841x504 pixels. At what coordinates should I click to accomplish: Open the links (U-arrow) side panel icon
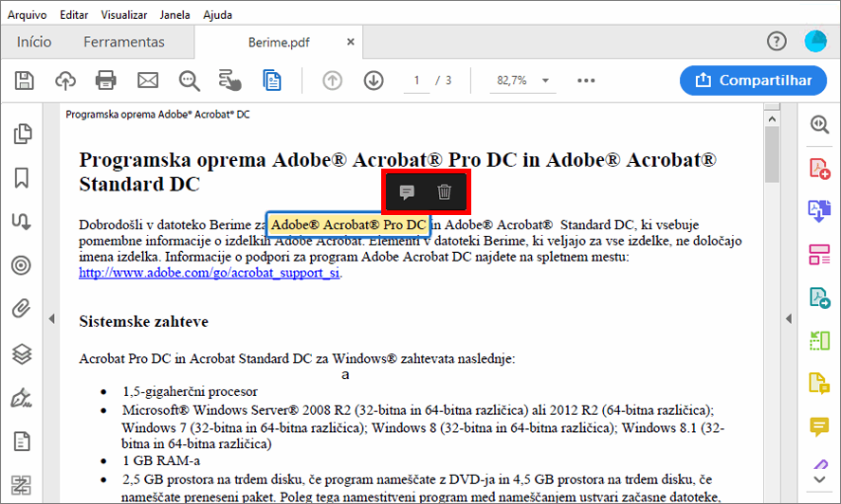pyautogui.click(x=22, y=222)
